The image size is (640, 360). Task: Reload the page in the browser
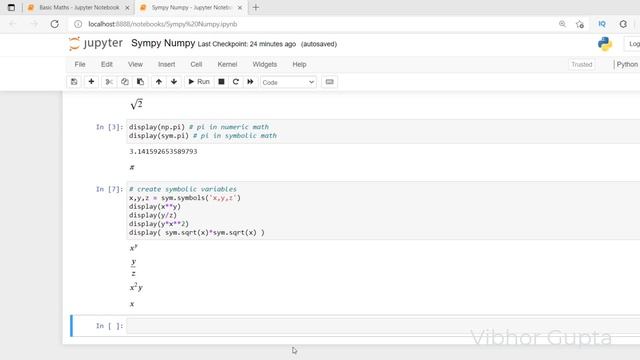54,24
